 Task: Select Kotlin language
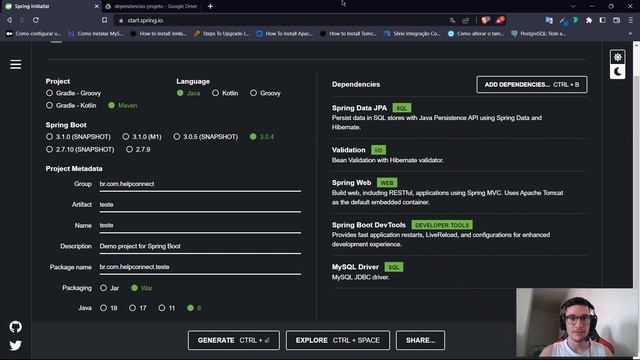pos(225,93)
